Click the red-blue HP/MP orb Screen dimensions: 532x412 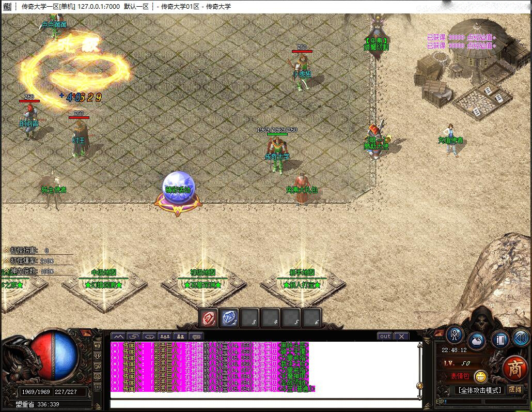point(53,355)
